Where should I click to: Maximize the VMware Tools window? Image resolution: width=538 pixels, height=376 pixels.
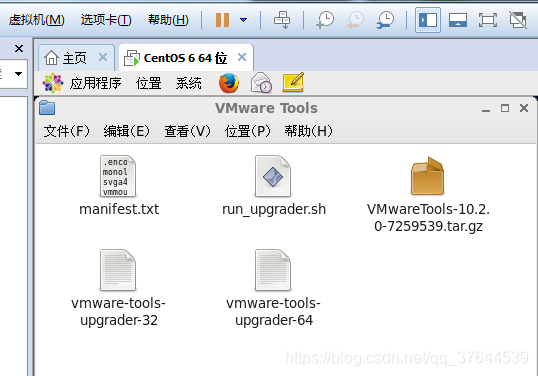(x=505, y=108)
